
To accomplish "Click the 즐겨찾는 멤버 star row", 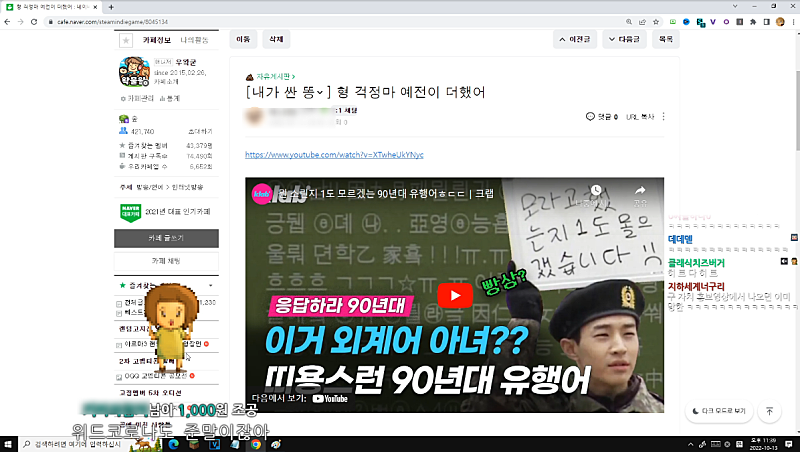I will pos(166,145).
